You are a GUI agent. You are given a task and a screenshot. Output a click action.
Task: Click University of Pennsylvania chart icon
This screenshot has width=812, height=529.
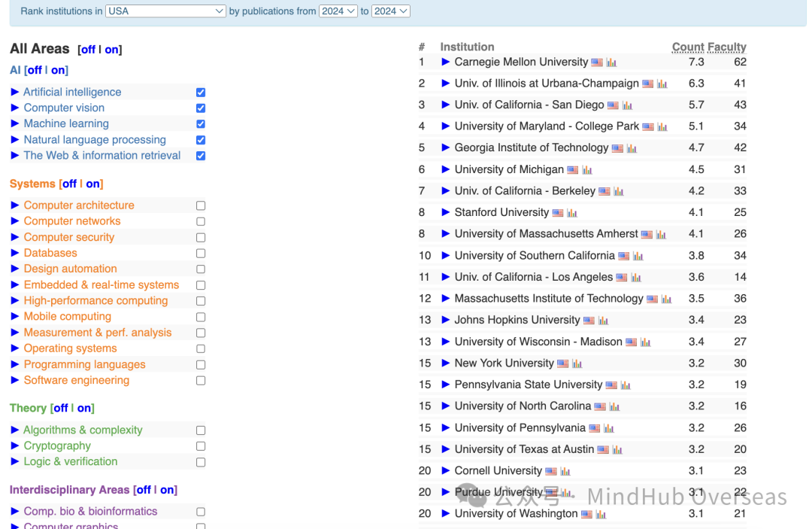click(x=609, y=428)
